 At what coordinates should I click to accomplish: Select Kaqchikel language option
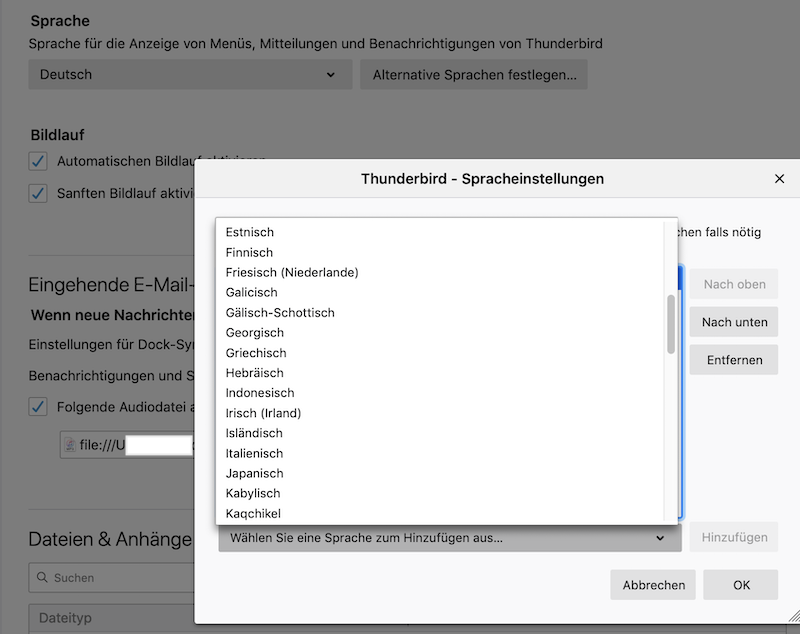(440, 514)
